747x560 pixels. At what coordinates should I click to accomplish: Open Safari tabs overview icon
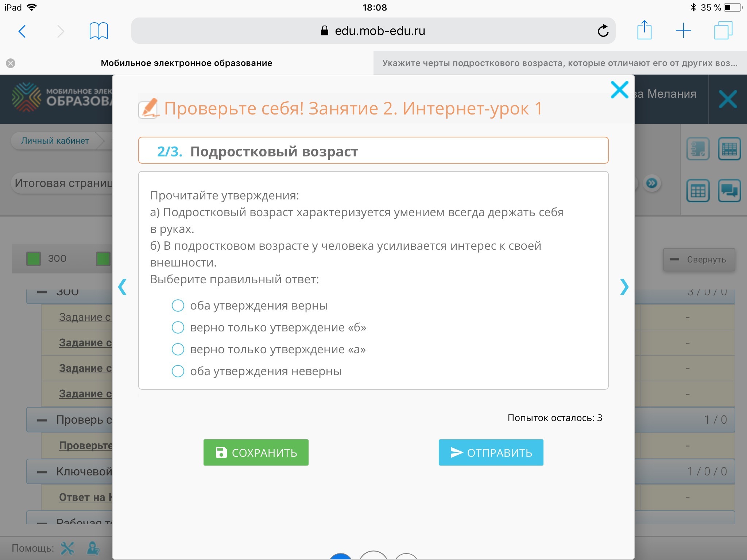(723, 30)
